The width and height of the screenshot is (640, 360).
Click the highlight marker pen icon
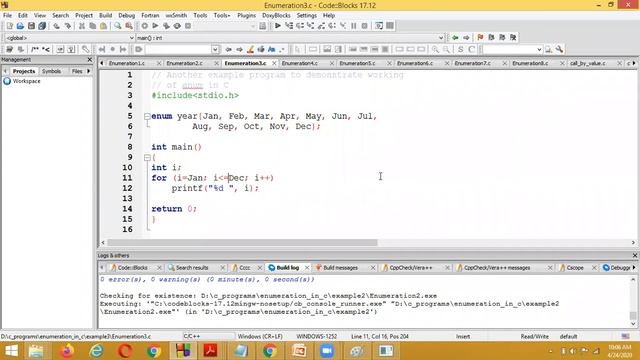tap(250, 49)
